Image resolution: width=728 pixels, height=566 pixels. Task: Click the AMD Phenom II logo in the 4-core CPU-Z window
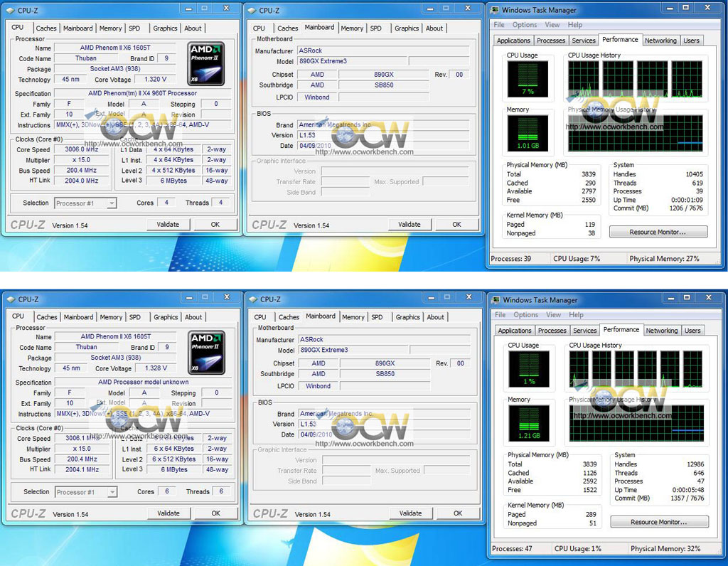tap(206, 63)
